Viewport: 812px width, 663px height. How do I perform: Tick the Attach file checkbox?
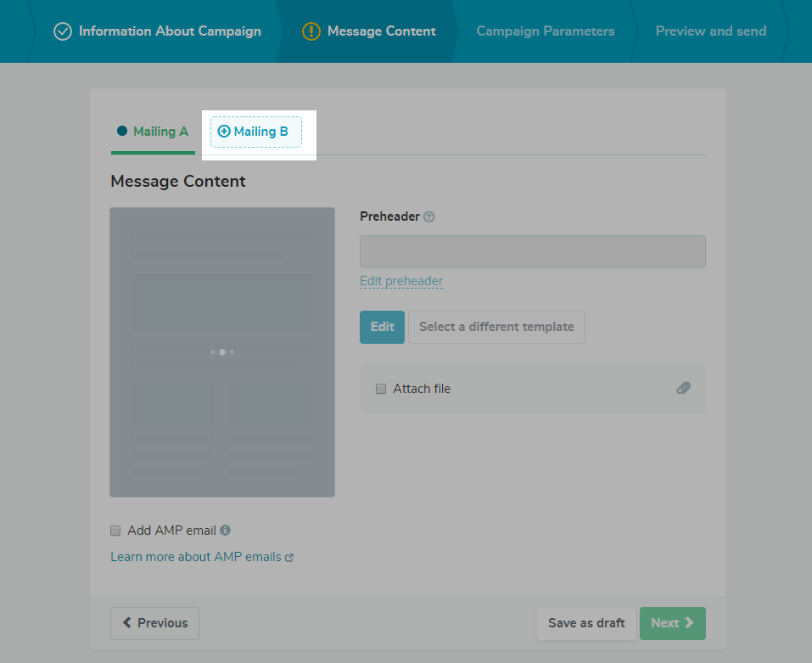pyautogui.click(x=381, y=389)
